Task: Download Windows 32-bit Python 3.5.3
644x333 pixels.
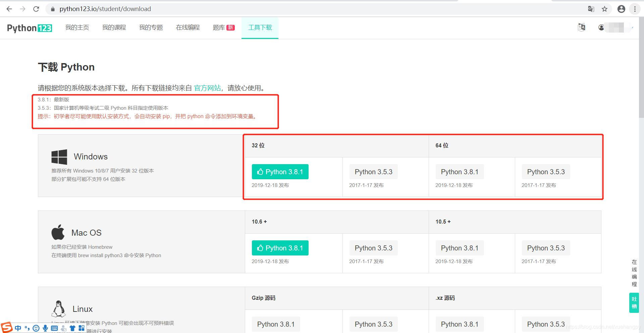Action: coord(373,172)
